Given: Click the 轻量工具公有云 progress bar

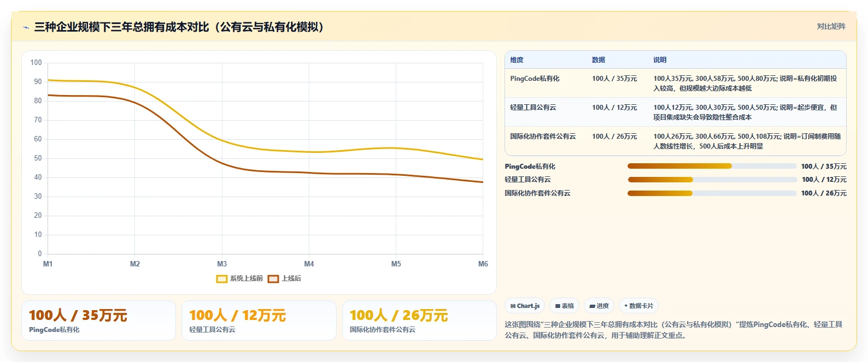Looking at the screenshot, I should click(x=712, y=180).
